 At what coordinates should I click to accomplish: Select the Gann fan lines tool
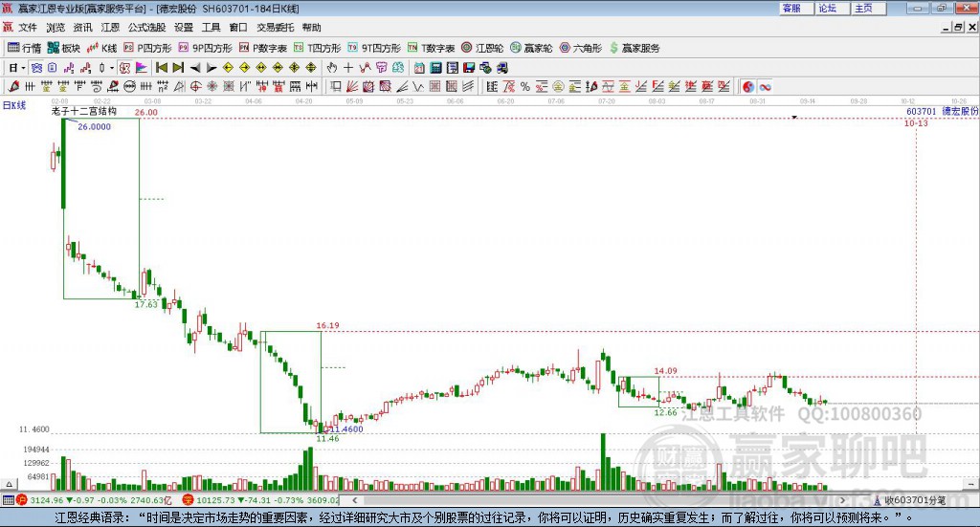[352, 87]
